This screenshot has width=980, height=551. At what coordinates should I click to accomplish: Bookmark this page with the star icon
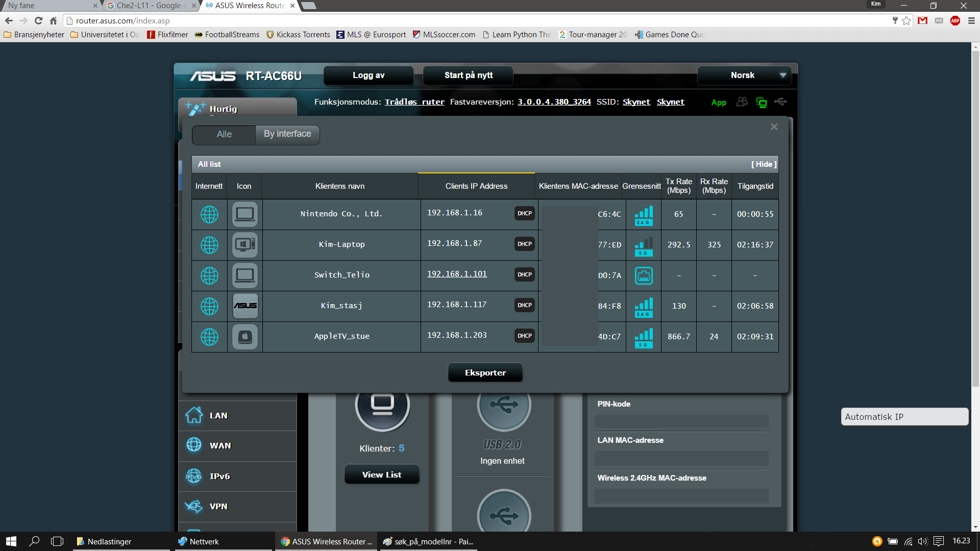906,21
